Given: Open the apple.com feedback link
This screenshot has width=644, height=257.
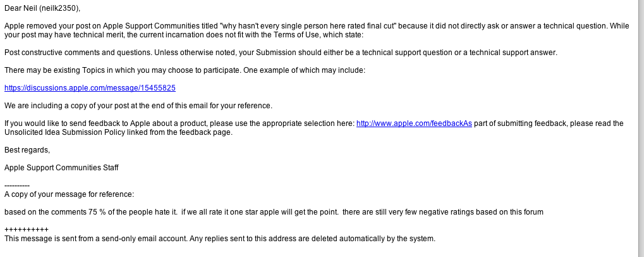Looking at the screenshot, I should point(414,123).
